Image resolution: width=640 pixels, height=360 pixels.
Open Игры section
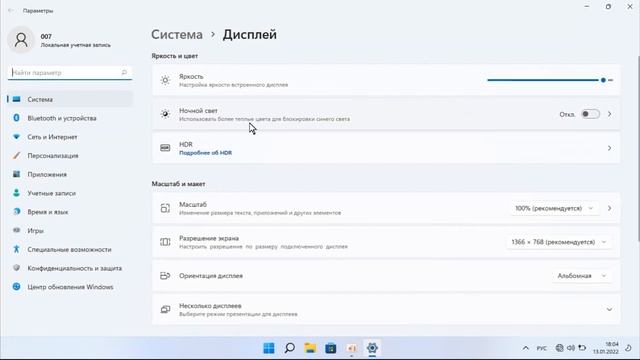(x=70, y=231)
